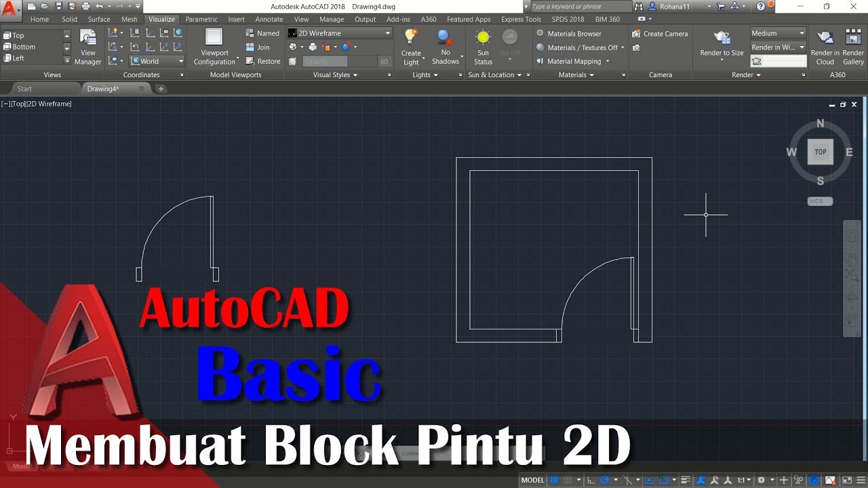Open the Medium render preset dropdown
868x488 pixels.
tap(778, 33)
